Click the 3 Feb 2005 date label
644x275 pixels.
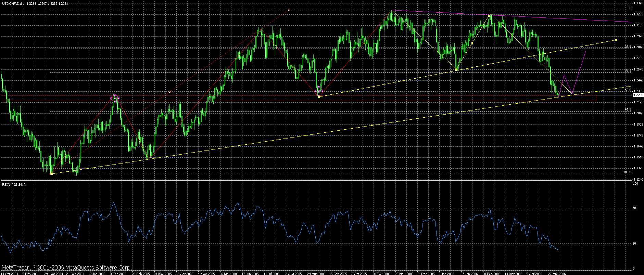pos(118,273)
